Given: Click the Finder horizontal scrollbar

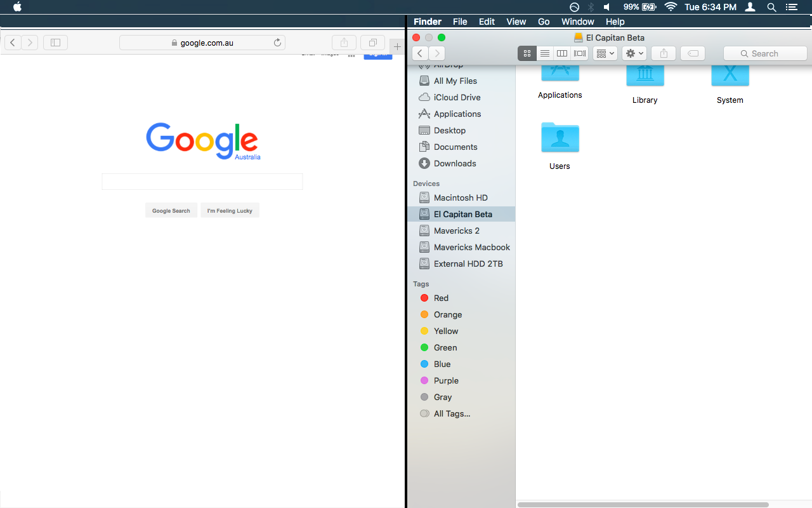Looking at the screenshot, I should coord(643,504).
